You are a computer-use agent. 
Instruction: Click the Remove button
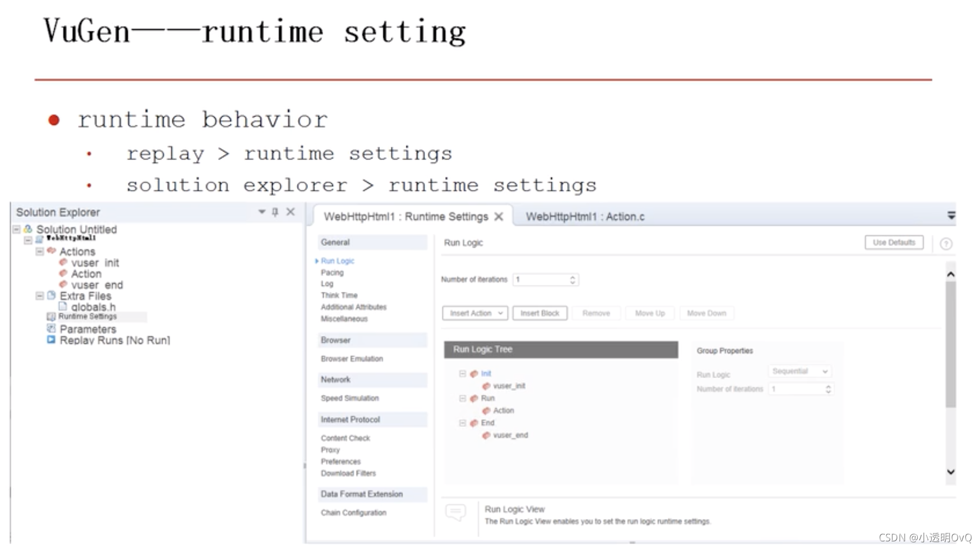(596, 313)
